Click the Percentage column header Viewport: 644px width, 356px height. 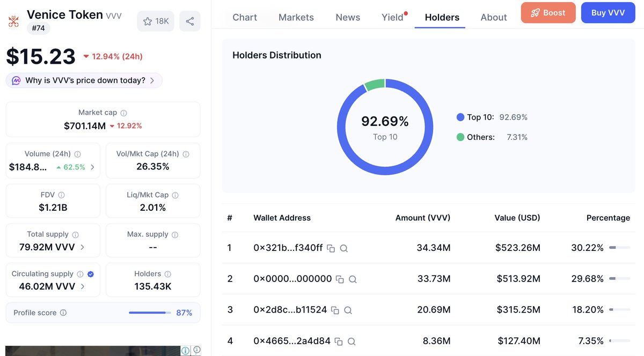pyautogui.click(x=608, y=218)
